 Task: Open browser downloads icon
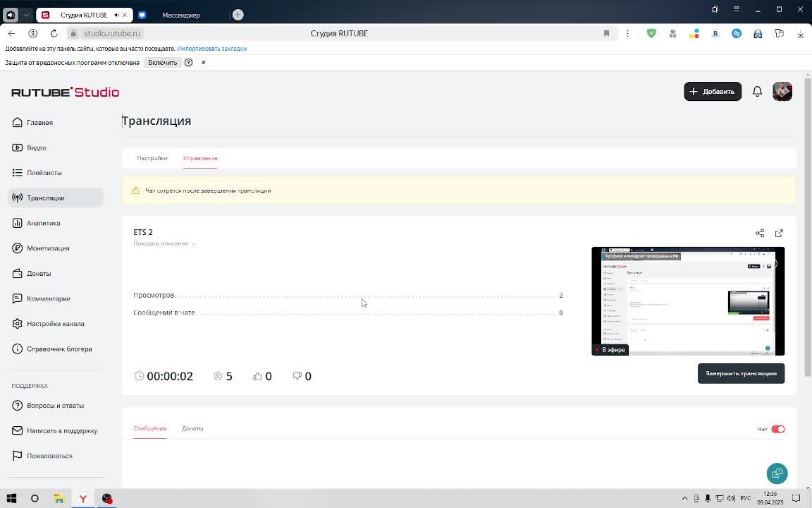coord(800,34)
